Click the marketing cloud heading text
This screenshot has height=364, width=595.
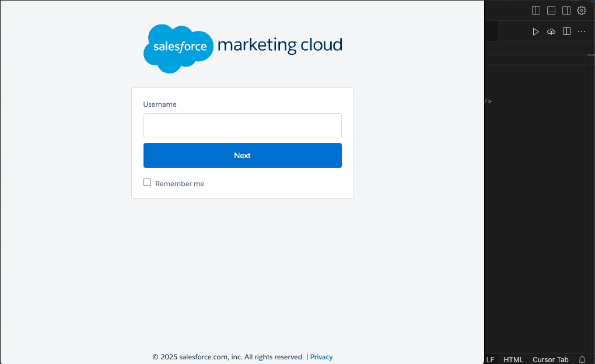click(280, 45)
